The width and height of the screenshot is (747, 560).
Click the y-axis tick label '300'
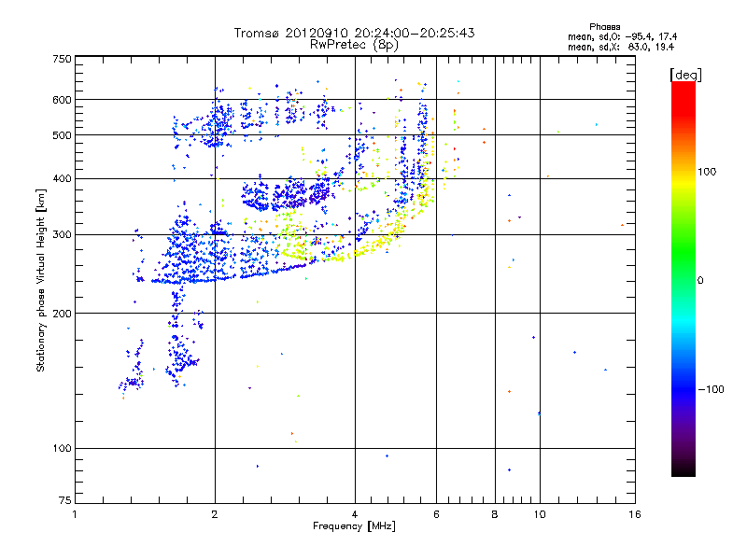(x=63, y=234)
